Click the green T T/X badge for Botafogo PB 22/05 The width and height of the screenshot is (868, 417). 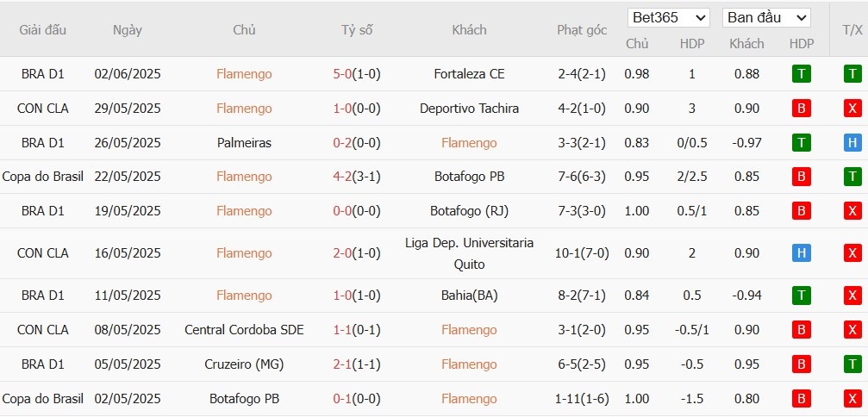tap(852, 177)
